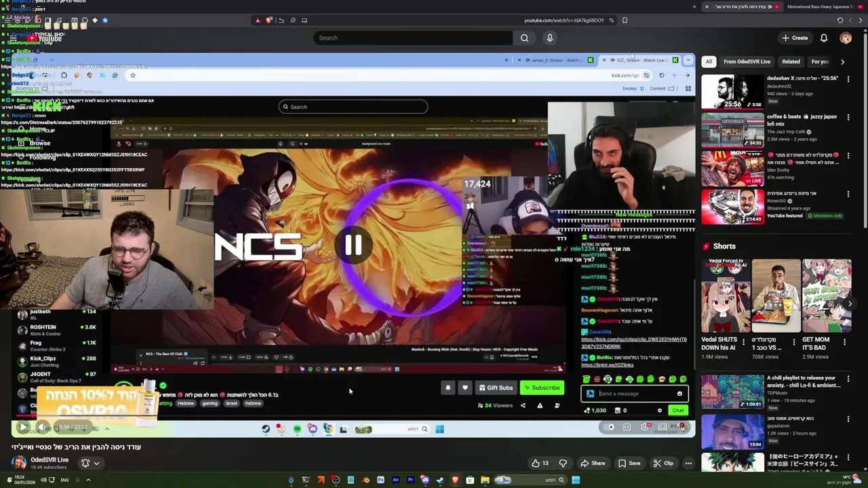868x488 pixels.
Task: Open new browser tab with plus
Action: 694,7
